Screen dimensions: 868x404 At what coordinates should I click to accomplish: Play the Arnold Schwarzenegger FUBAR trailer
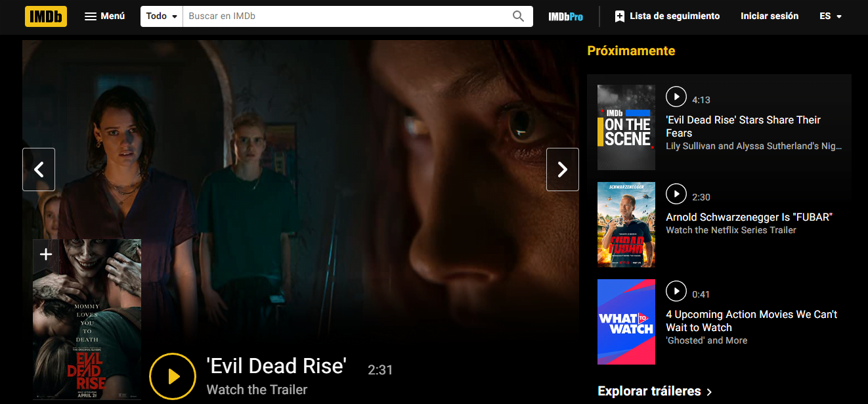(676, 194)
